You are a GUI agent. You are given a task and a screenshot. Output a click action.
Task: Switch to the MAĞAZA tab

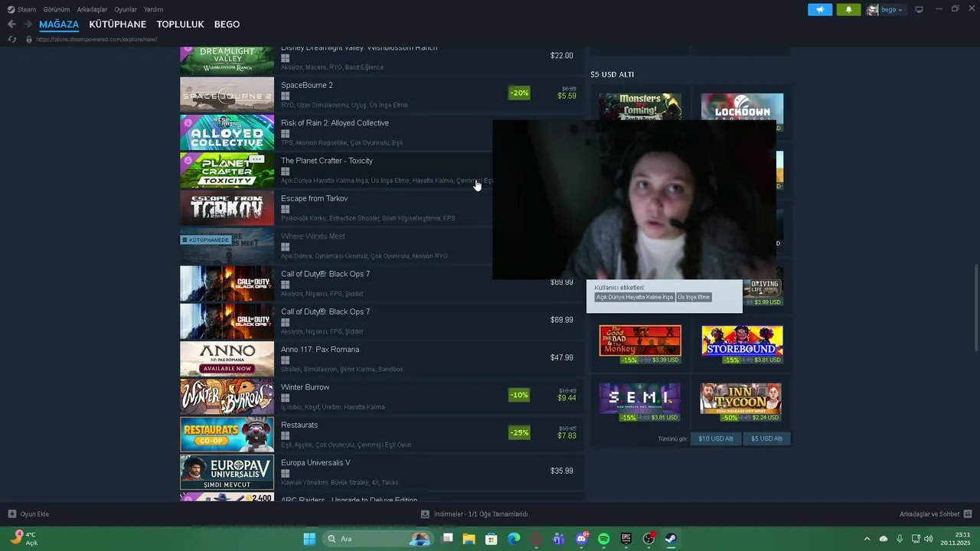59,24
